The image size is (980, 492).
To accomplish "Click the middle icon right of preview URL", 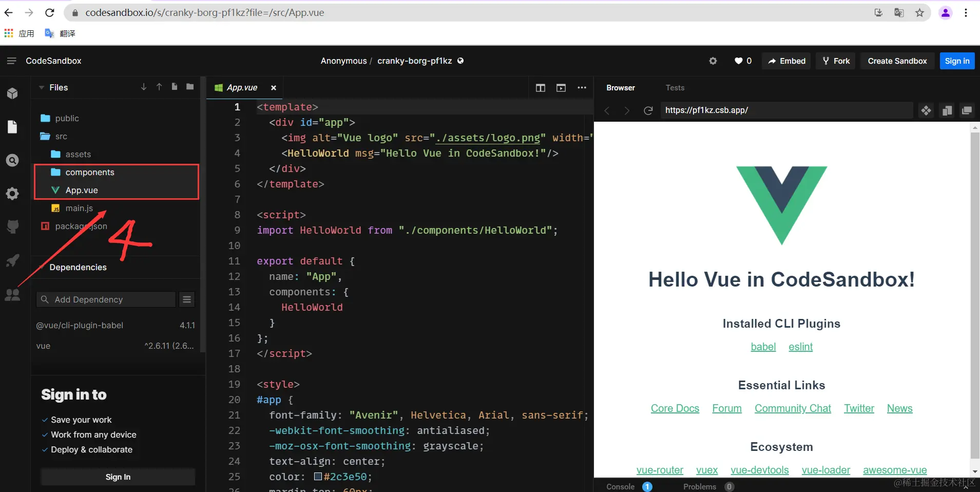I will (947, 110).
